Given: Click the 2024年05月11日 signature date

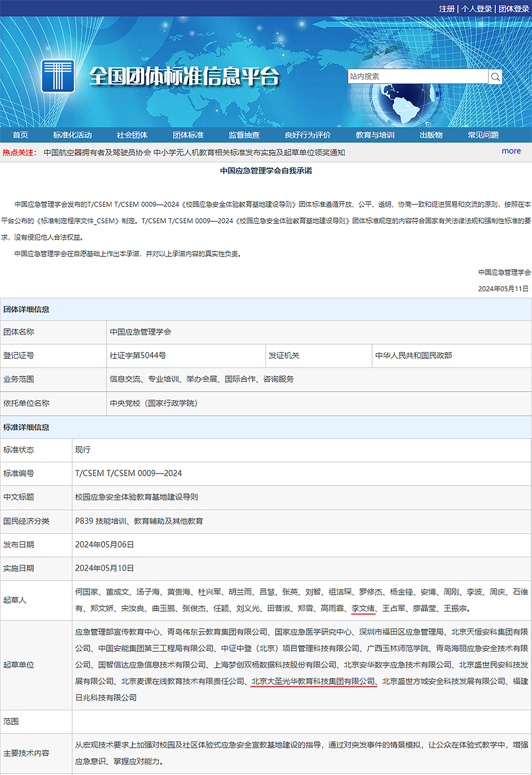Looking at the screenshot, I should [504, 289].
